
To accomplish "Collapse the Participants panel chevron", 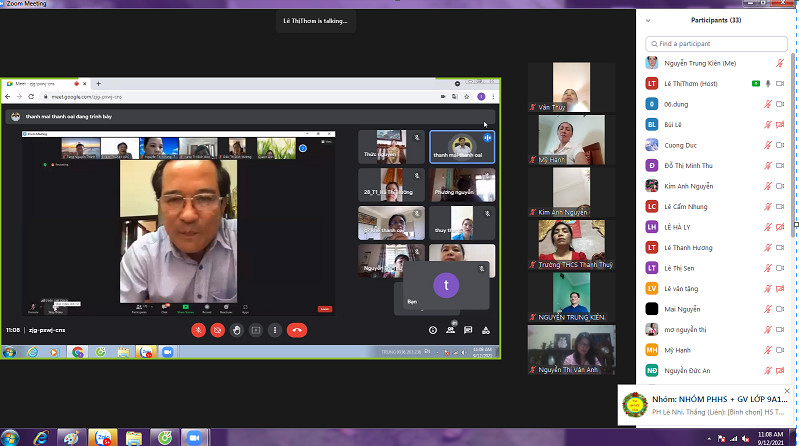I will 648,20.
